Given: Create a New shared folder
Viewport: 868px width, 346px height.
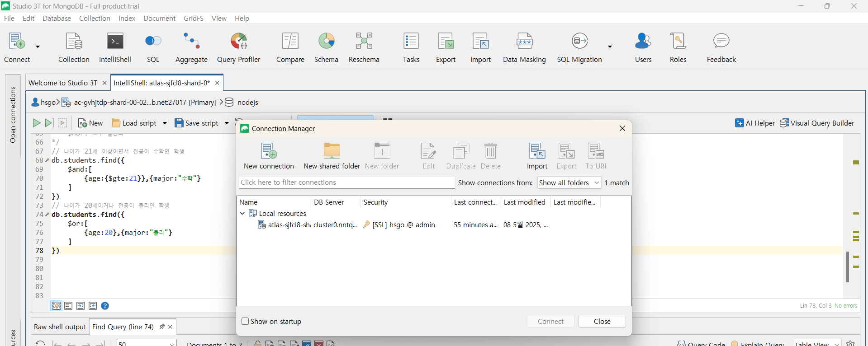Looking at the screenshot, I should (332, 156).
